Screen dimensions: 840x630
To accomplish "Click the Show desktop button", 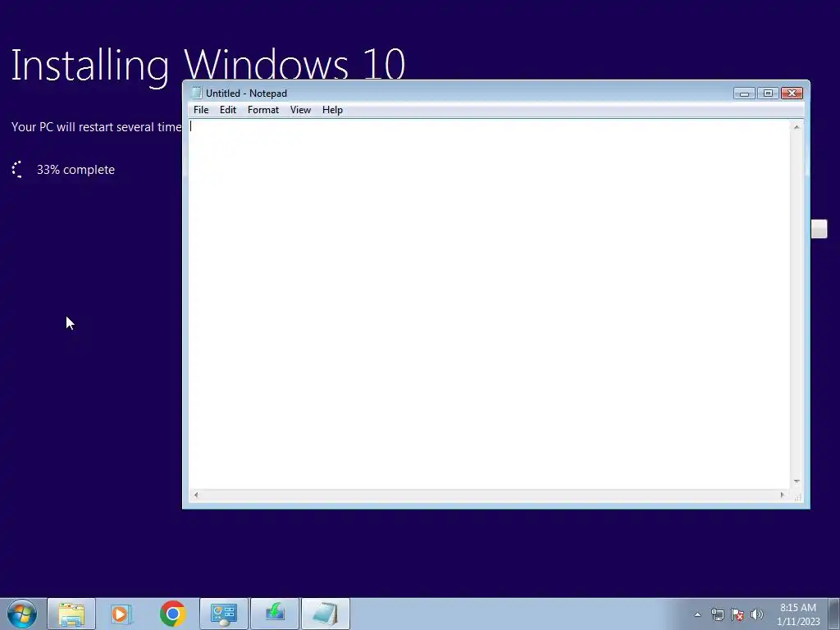I will (x=834, y=614).
